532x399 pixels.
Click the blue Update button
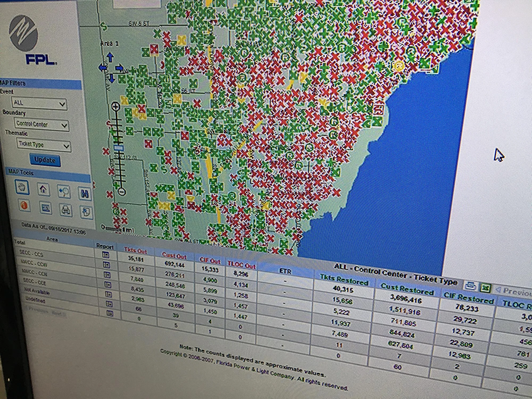point(45,160)
